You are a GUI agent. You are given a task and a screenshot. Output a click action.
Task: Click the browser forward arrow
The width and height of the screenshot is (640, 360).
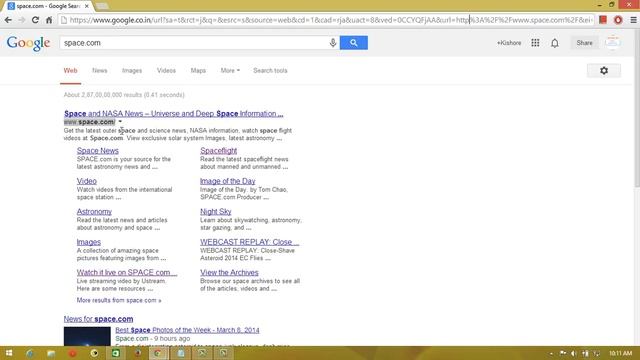point(22,20)
